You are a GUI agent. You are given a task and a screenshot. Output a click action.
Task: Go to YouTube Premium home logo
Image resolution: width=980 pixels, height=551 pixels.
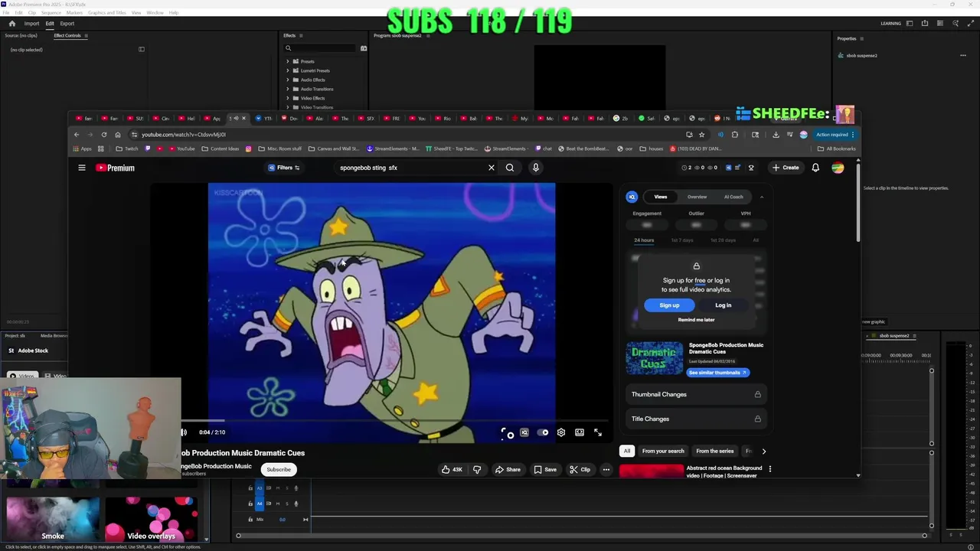coord(115,168)
